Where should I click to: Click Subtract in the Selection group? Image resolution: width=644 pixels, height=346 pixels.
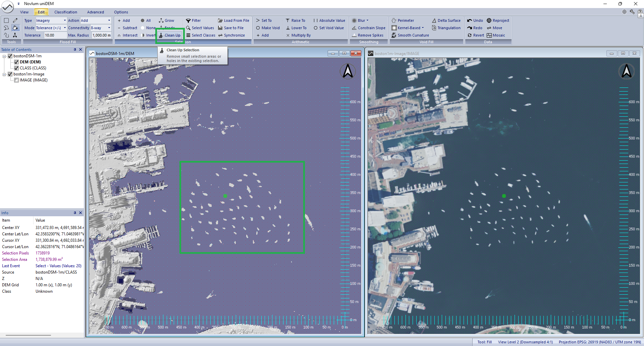tap(127, 28)
